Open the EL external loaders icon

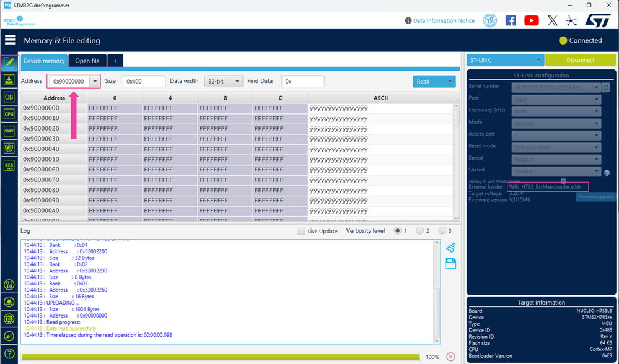[x=9, y=319]
